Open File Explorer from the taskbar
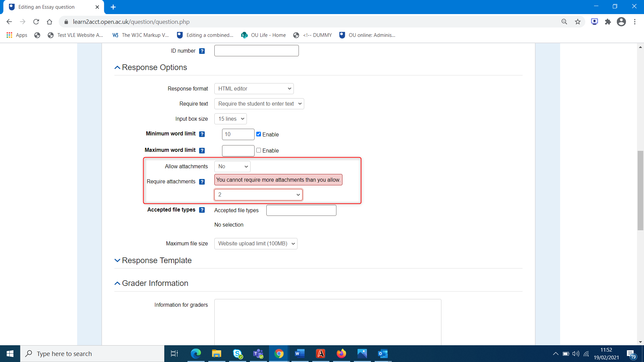 pyautogui.click(x=216, y=354)
